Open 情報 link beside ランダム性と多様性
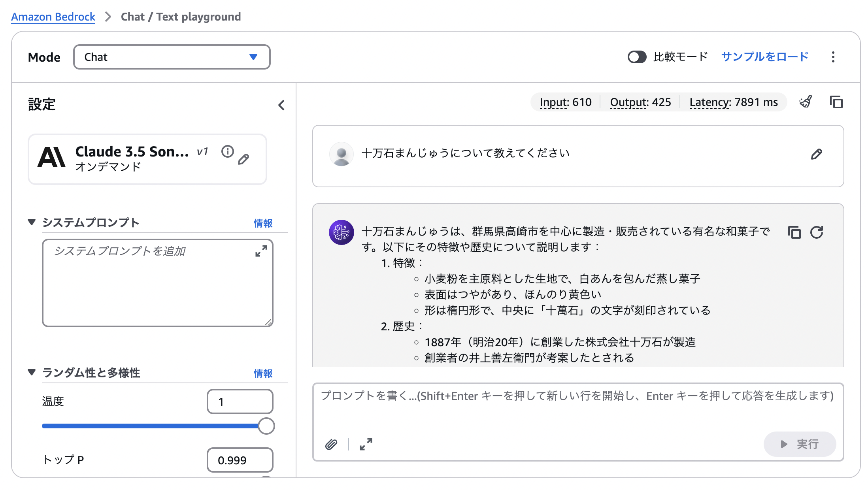 click(x=263, y=373)
